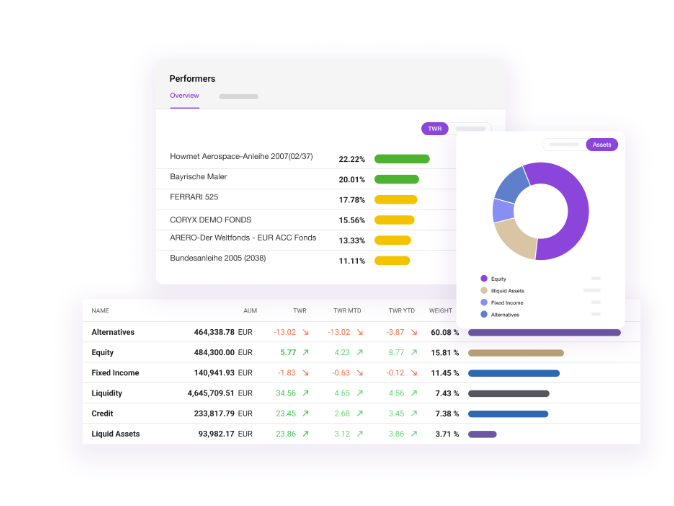This screenshot has width=674, height=506.
Task: Click the Howmet Aerospace-Anleihe 2007(02/37) row
Action: click(x=306, y=158)
